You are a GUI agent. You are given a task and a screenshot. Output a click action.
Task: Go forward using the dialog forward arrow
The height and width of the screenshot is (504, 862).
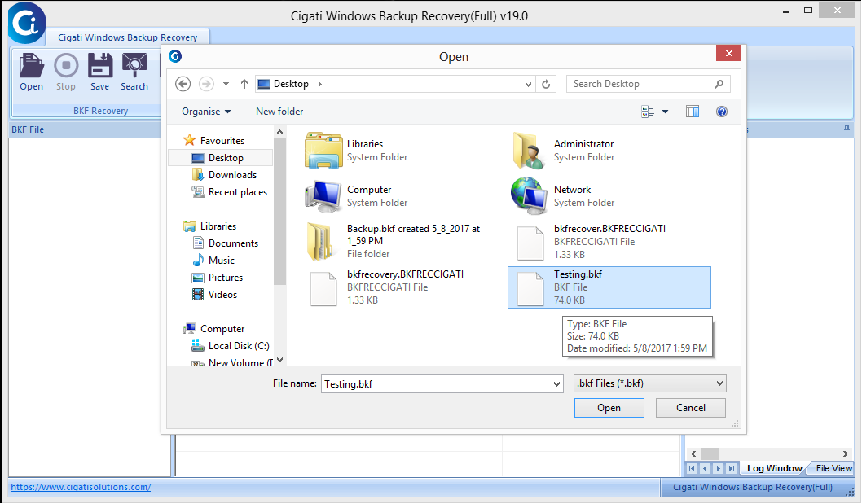[x=206, y=84]
